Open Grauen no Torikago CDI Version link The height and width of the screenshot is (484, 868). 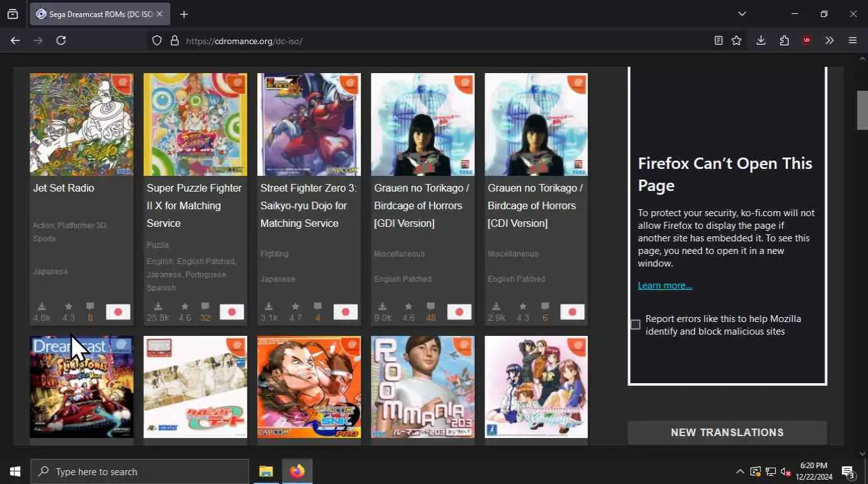coord(535,205)
